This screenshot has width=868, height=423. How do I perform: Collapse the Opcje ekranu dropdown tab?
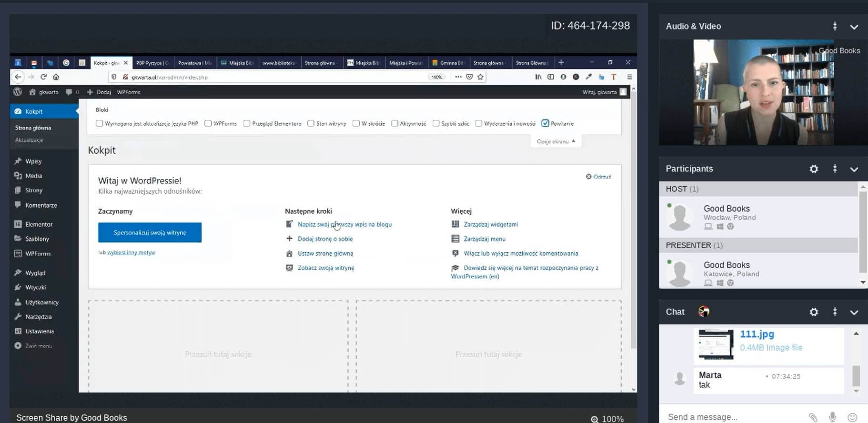tap(556, 141)
